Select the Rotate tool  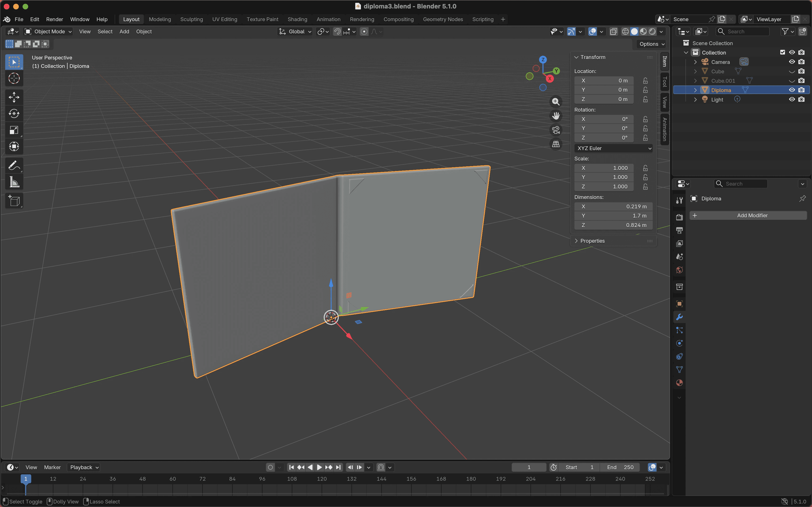14,114
